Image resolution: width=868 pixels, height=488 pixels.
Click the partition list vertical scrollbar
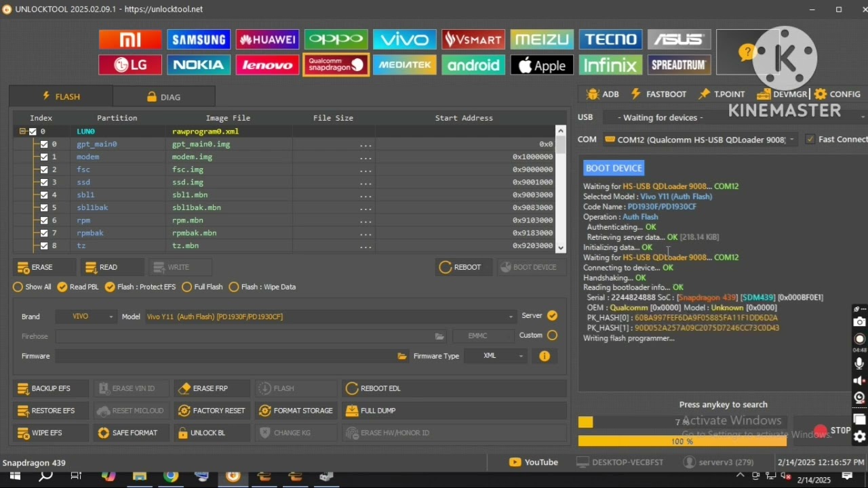[560, 188]
